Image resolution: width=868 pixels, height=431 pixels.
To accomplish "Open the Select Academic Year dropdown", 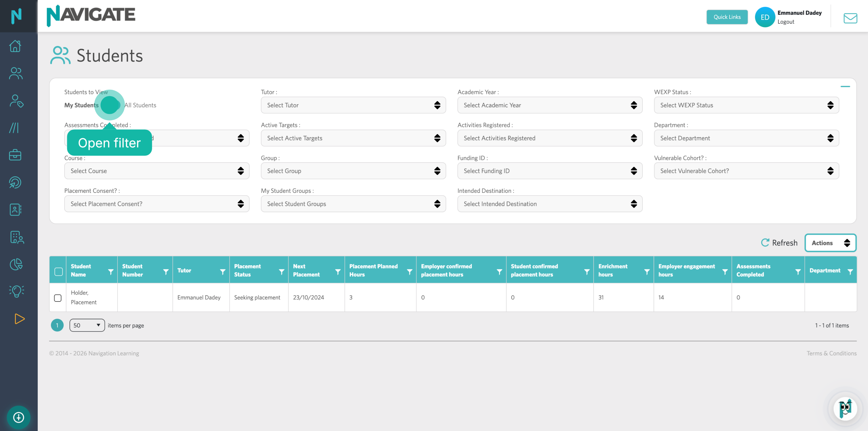I will pos(549,105).
